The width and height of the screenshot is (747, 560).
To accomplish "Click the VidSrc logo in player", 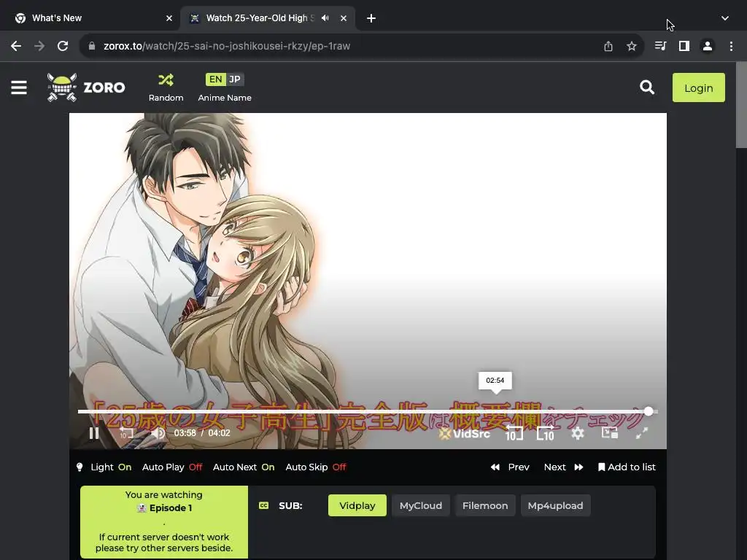I will pos(464,433).
